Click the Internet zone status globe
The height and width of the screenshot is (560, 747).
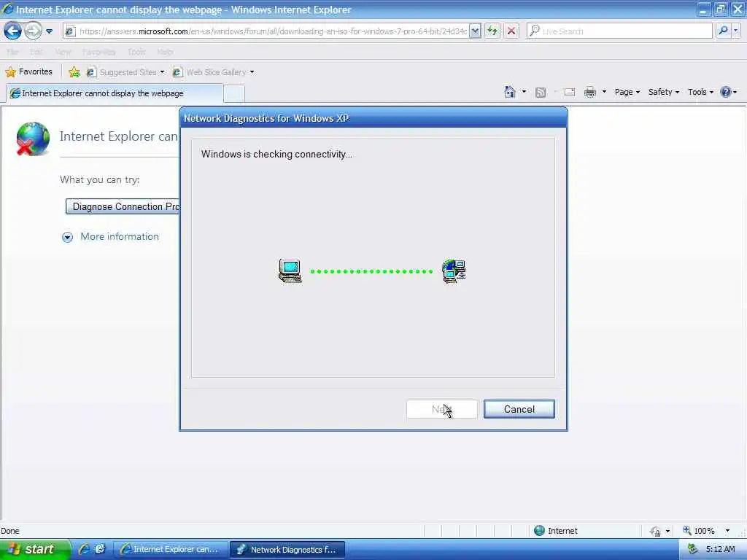[x=539, y=531]
